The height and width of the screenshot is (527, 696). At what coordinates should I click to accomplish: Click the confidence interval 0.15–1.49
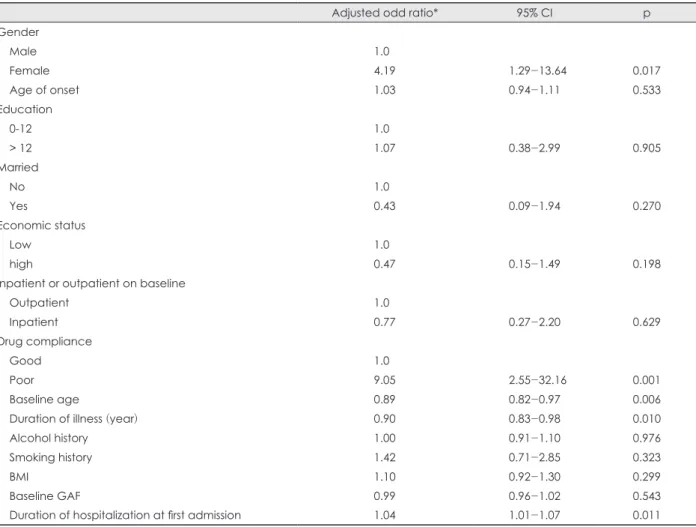tap(534, 264)
